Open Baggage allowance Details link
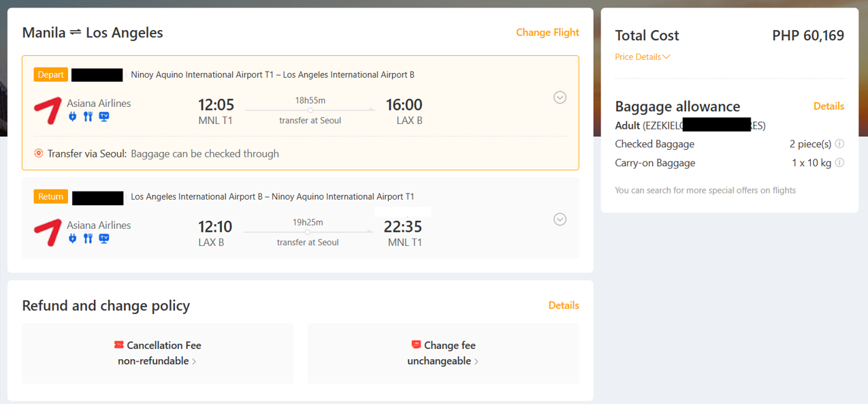Viewport: 868px width, 404px height. tap(829, 106)
